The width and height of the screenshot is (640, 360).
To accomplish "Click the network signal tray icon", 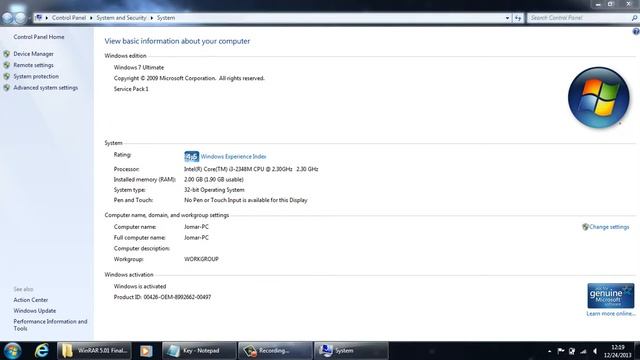I will pyautogui.click(x=583, y=351).
